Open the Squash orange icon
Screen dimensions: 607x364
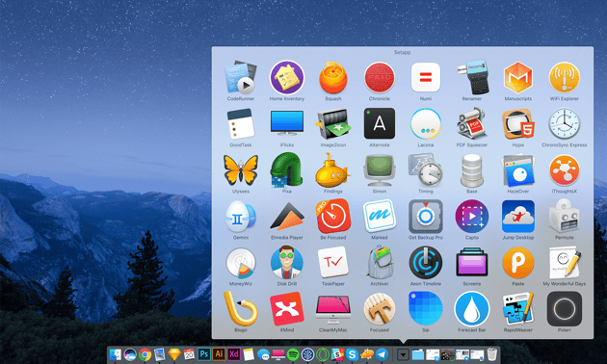pos(333,77)
